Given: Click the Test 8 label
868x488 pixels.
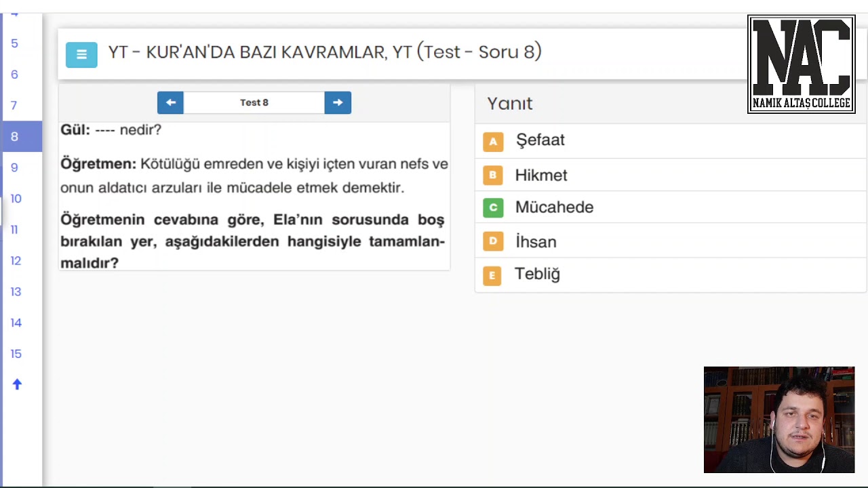Looking at the screenshot, I should tap(254, 102).
